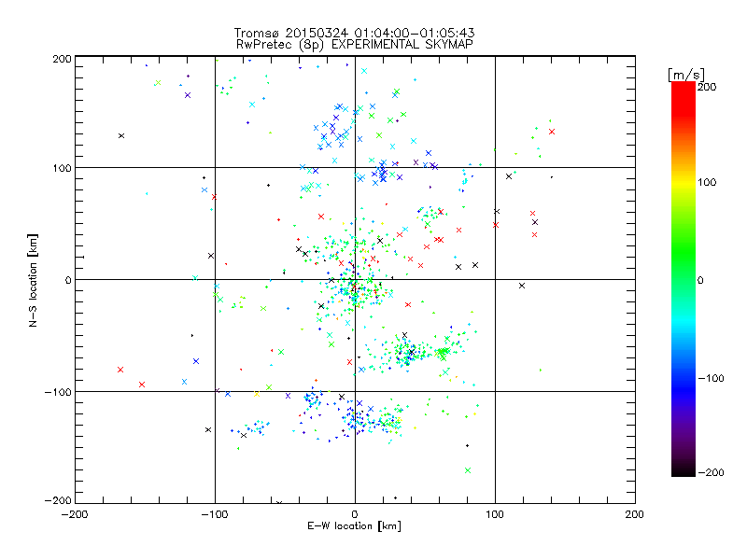Click the black bottom of the colorbar
The height and width of the screenshot is (560, 747).
click(684, 469)
